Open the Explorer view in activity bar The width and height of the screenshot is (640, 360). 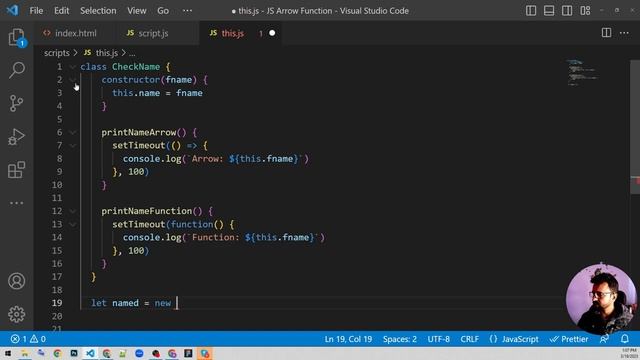click(16, 38)
